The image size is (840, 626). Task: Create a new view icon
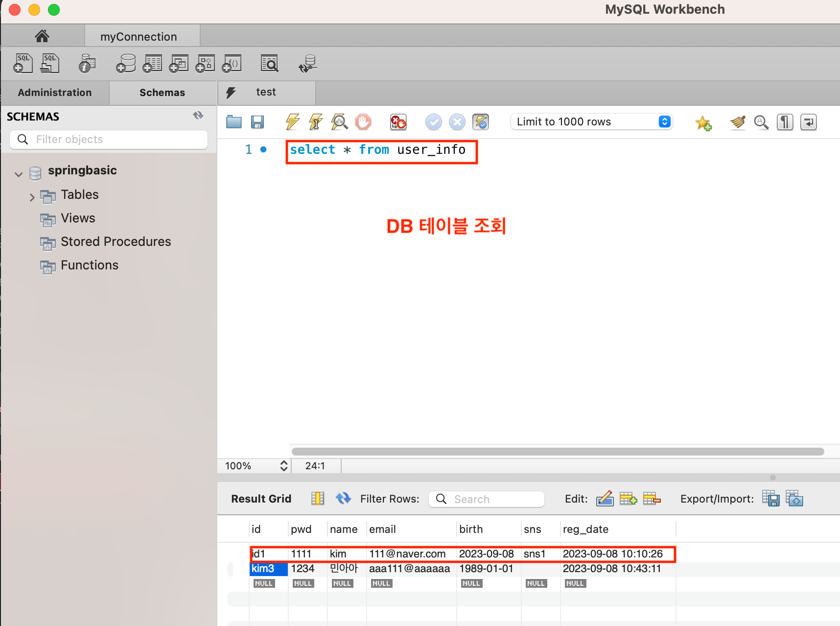coord(179,63)
